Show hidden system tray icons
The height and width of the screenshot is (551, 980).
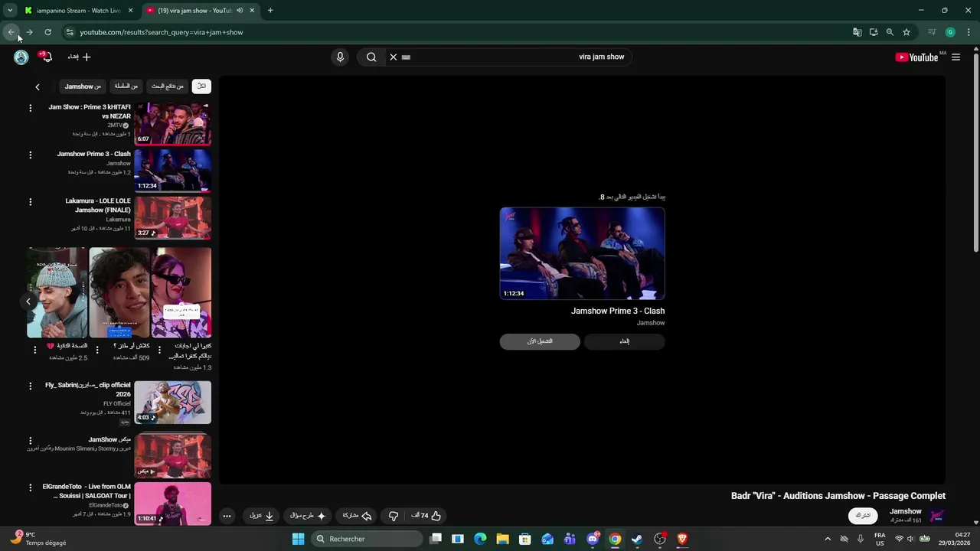coord(828,539)
